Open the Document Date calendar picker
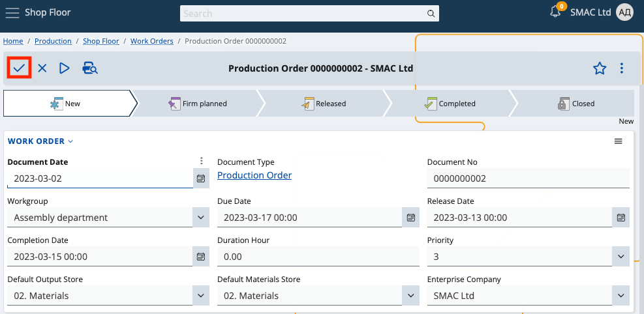 click(201, 178)
